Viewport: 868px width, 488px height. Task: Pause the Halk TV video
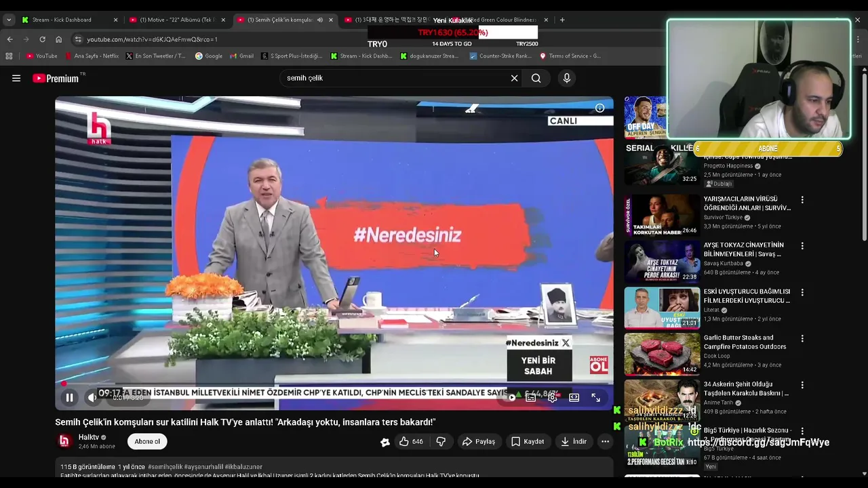coord(69,398)
